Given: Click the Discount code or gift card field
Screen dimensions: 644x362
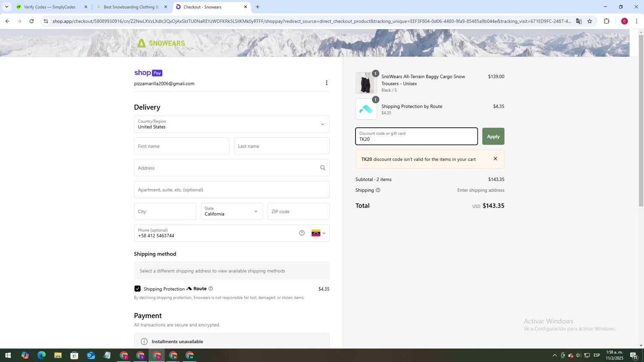Looking at the screenshot, I should point(416,136).
